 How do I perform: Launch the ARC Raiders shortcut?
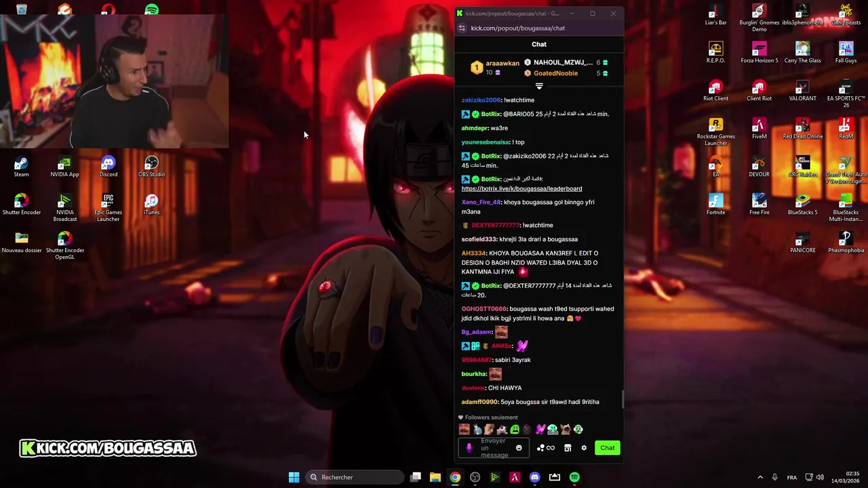(x=802, y=167)
